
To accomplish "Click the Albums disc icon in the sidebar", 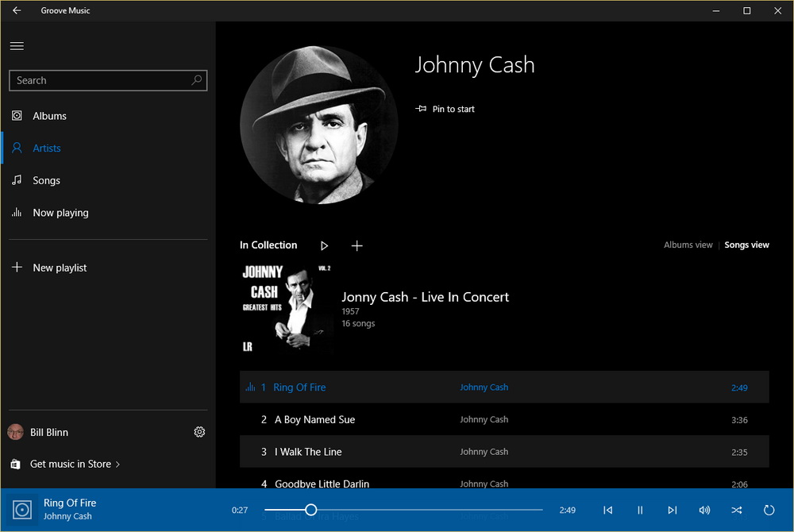I will 17,116.
